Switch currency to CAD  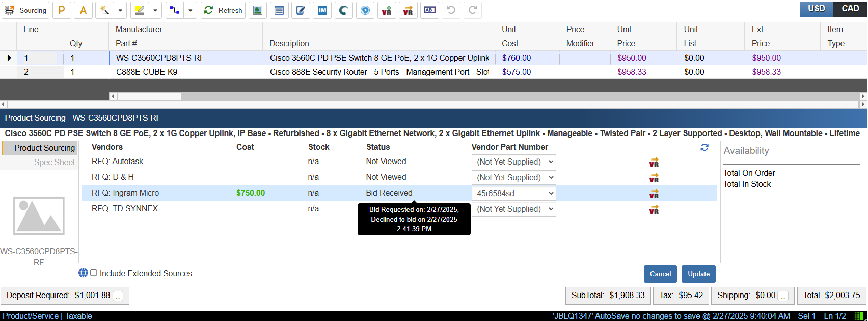click(x=850, y=9)
